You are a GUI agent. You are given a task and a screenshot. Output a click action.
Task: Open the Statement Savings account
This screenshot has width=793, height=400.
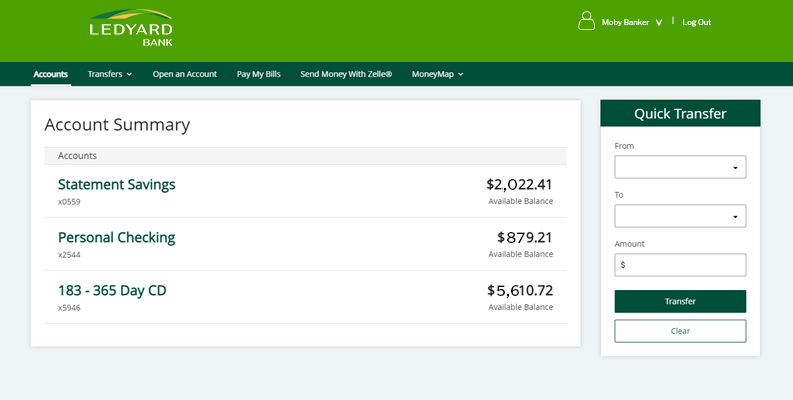pos(116,184)
